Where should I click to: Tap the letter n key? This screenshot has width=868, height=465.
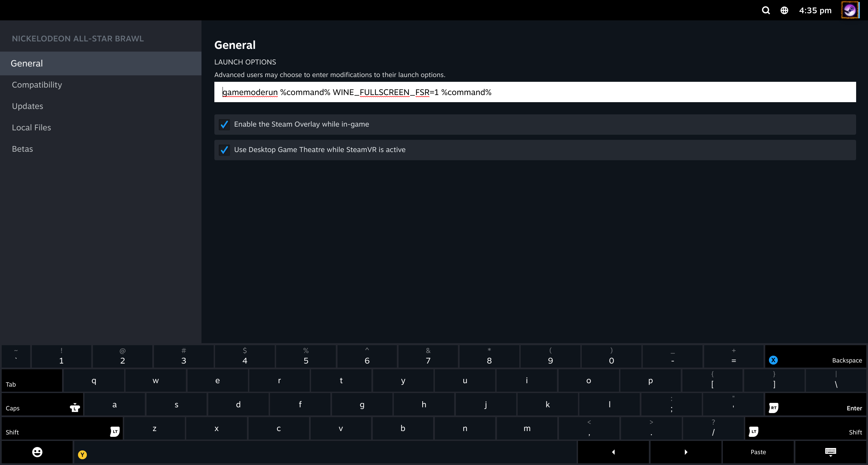[x=465, y=428]
